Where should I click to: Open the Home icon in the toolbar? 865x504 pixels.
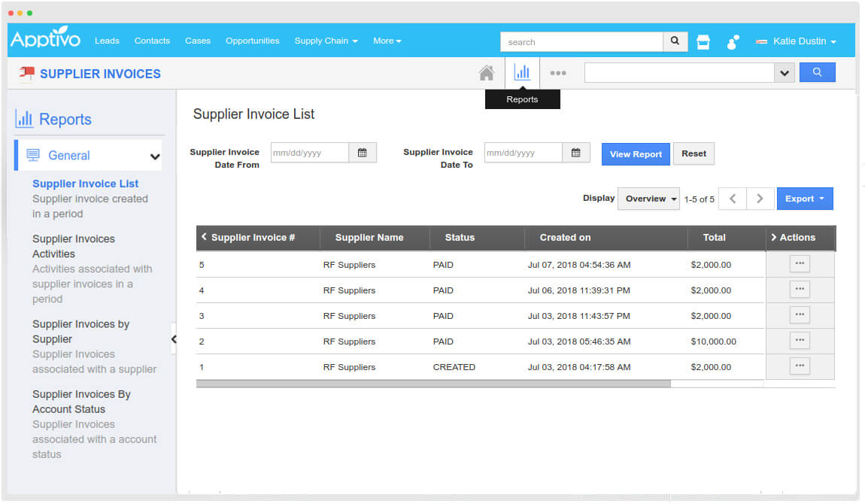pos(487,73)
